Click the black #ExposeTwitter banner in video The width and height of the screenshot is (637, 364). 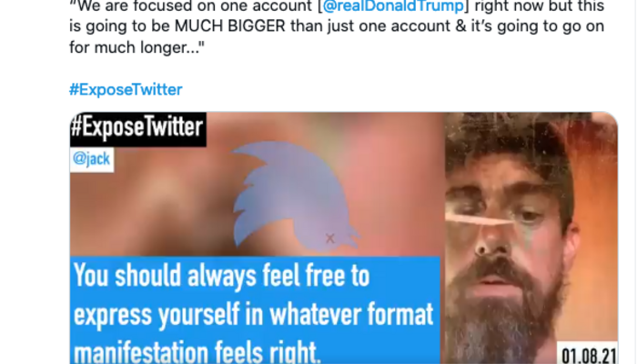(x=137, y=129)
